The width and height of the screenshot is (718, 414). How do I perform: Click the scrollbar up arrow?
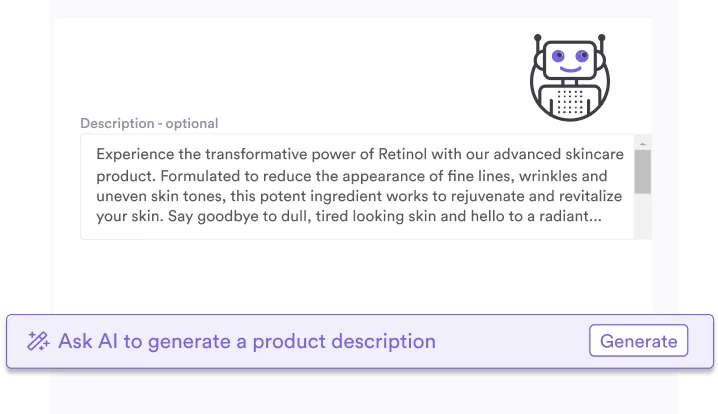[643, 142]
